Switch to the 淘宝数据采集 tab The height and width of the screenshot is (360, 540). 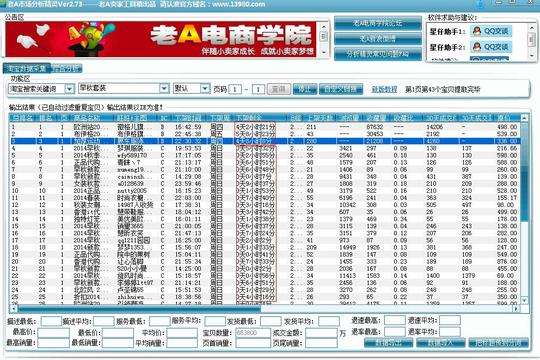(27, 68)
